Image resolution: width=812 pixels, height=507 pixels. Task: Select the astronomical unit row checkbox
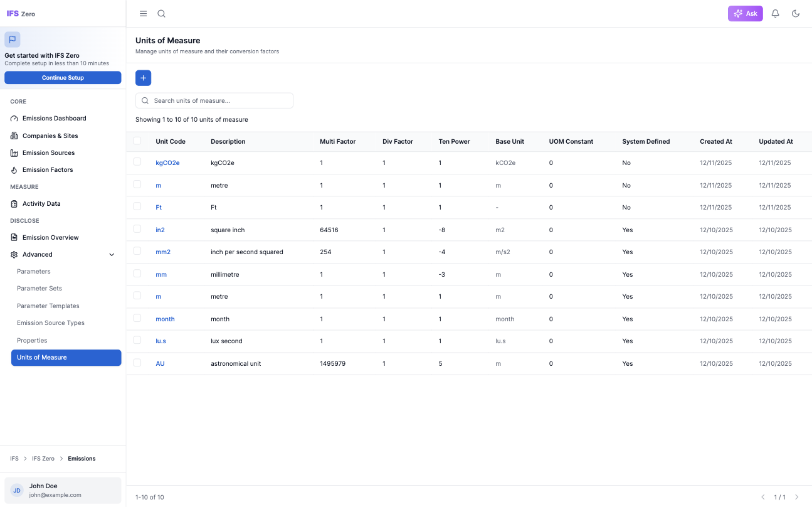click(137, 363)
